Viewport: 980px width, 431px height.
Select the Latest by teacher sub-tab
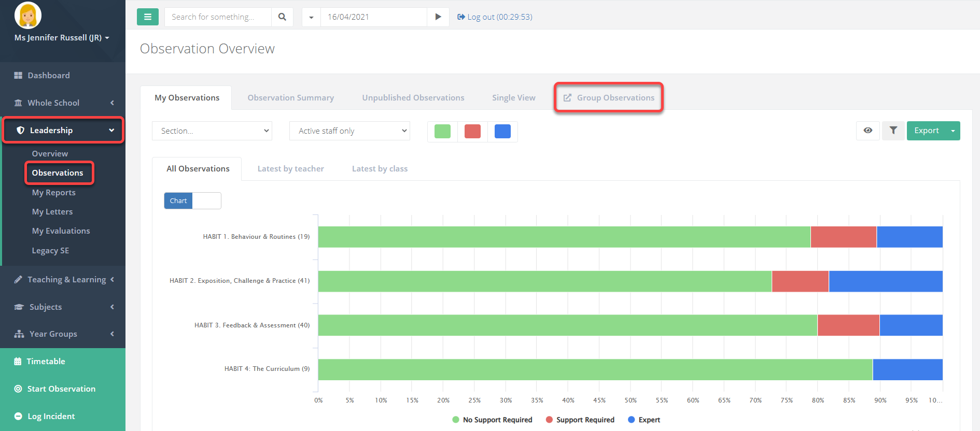click(290, 168)
